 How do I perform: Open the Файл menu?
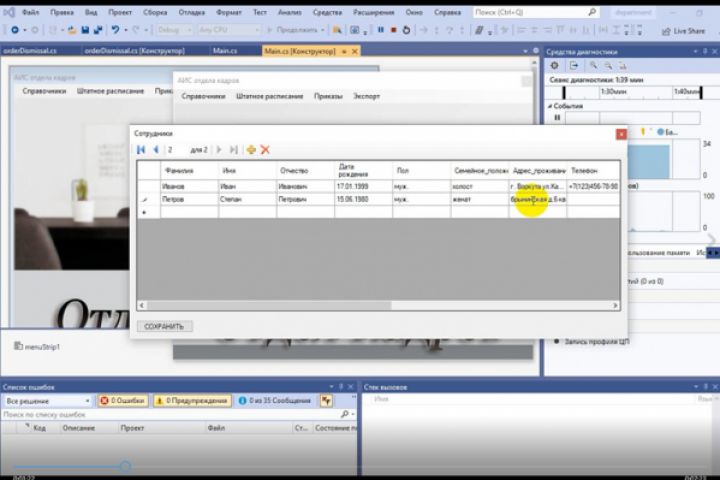[x=30, y=12]
